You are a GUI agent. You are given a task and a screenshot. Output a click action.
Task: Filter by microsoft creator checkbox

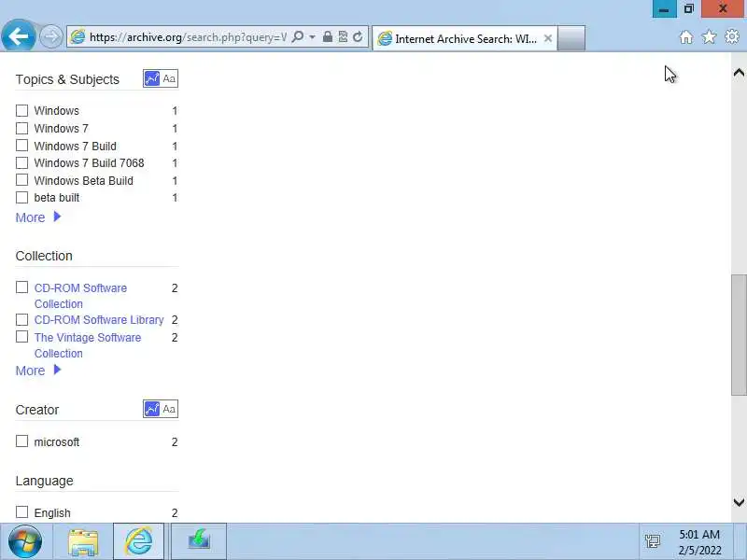pyautogui.click(x=21, y=441)
